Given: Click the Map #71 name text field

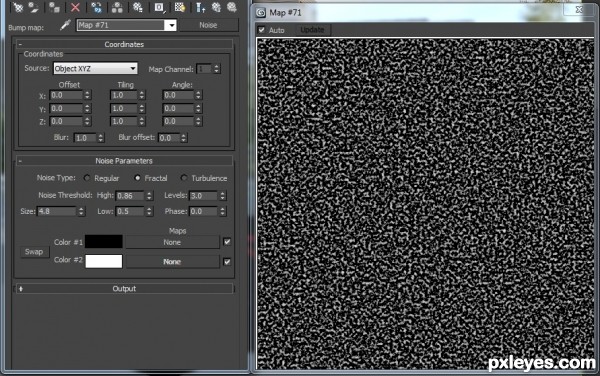Looking at the screenshot, I should click(121, 25).
